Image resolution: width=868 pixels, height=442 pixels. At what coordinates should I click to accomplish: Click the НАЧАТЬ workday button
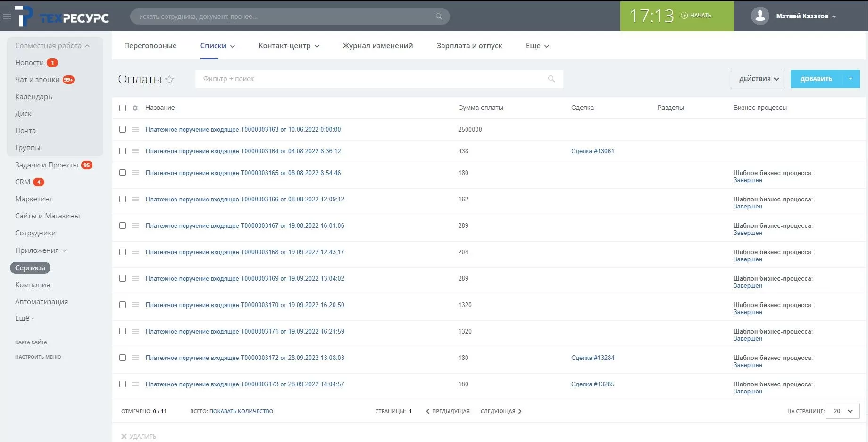click(x=696, y=16)
